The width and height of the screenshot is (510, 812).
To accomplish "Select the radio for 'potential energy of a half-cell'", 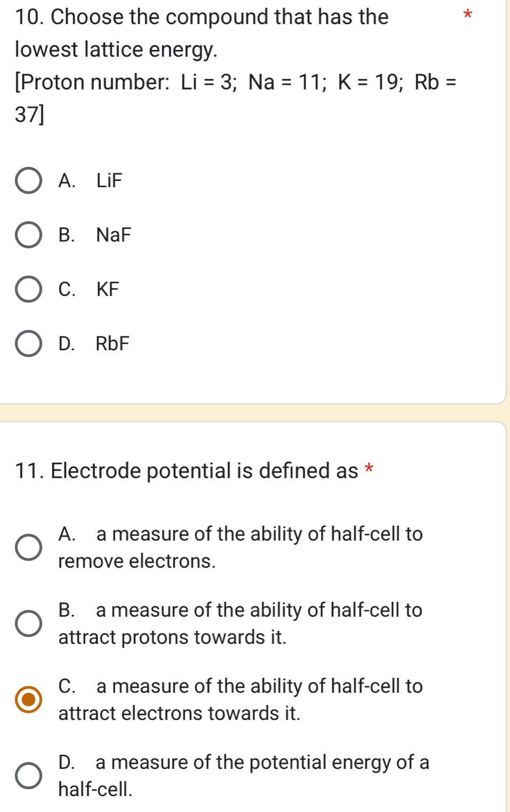I will click(x=28, y=776).
